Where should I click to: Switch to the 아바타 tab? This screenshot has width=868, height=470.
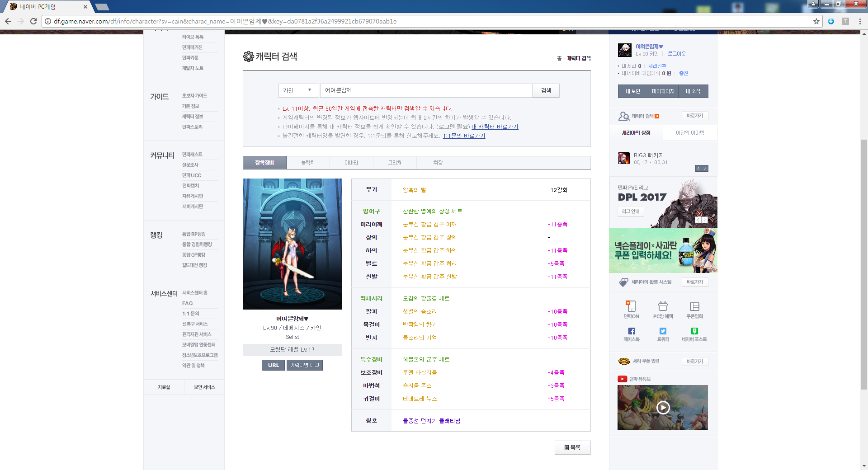(351, 163)
